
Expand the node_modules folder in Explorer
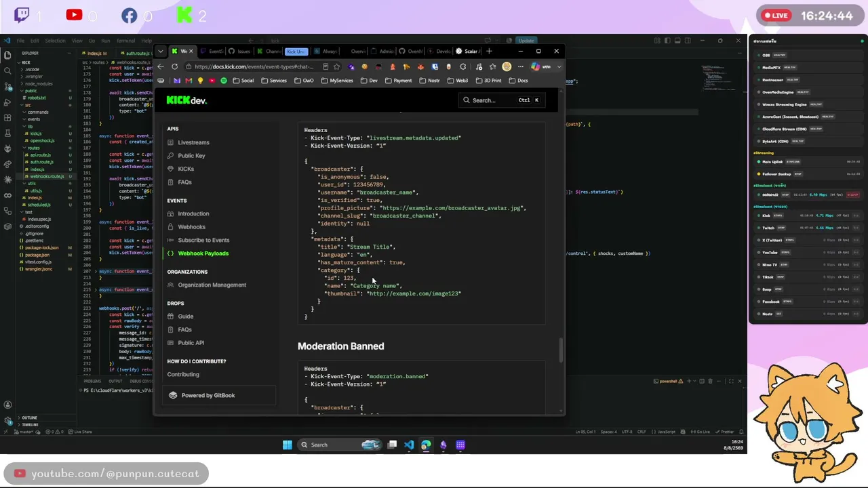[37, 83]
